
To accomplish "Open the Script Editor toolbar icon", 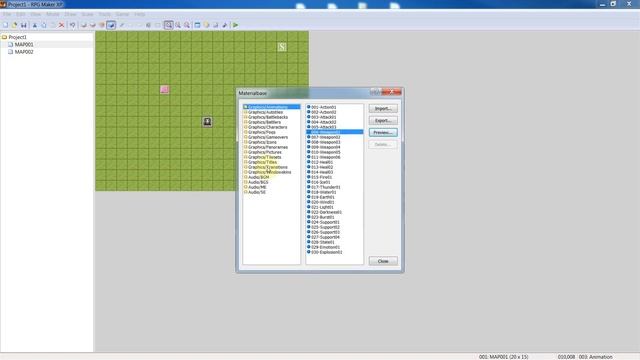I will (x=216, y=25).
